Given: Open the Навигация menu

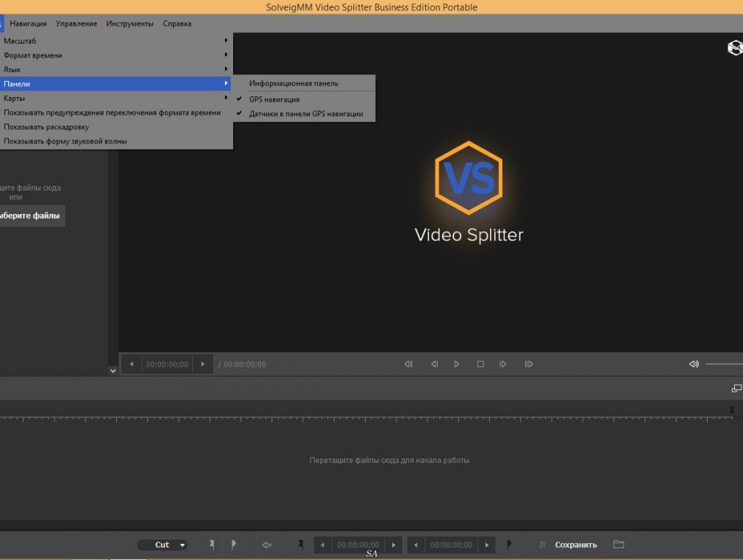Looking at the screenshot, I should coord(29,24).
